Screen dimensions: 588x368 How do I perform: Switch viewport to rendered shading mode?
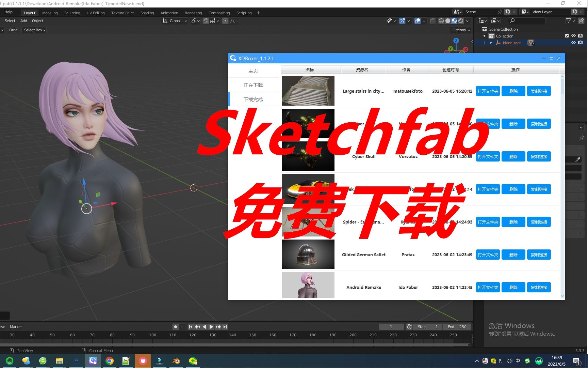coord(461,21)
